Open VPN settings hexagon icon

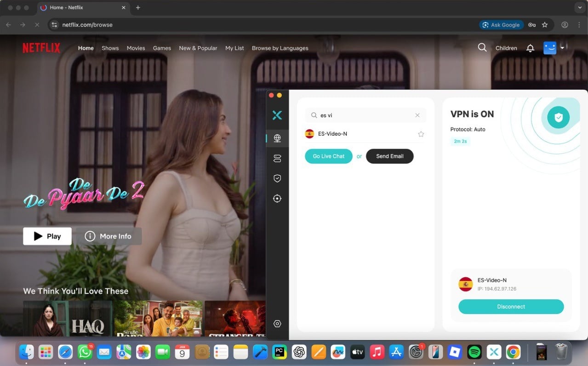(x=277, y=324)
